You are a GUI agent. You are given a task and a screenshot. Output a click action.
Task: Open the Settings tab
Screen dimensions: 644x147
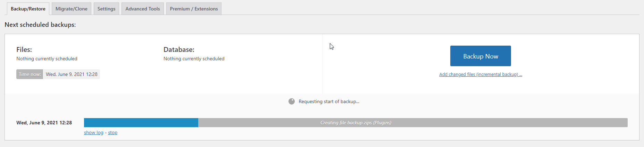point(106,9)
